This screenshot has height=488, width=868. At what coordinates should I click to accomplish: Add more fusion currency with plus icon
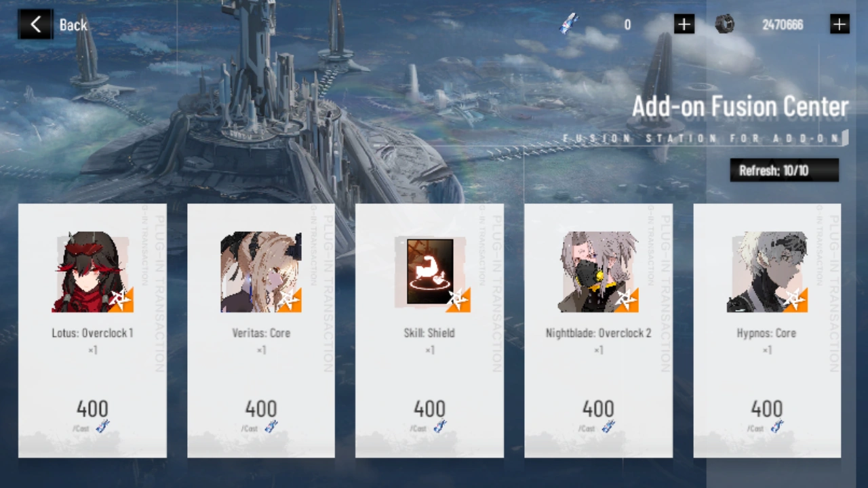[x=684, y=24]
